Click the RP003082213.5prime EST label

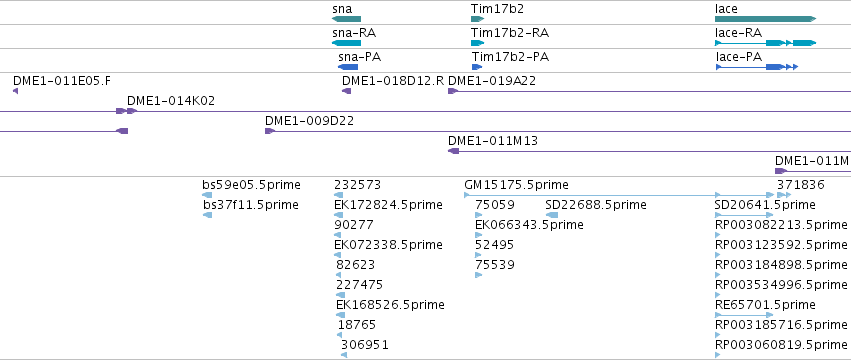click(782, 225)
